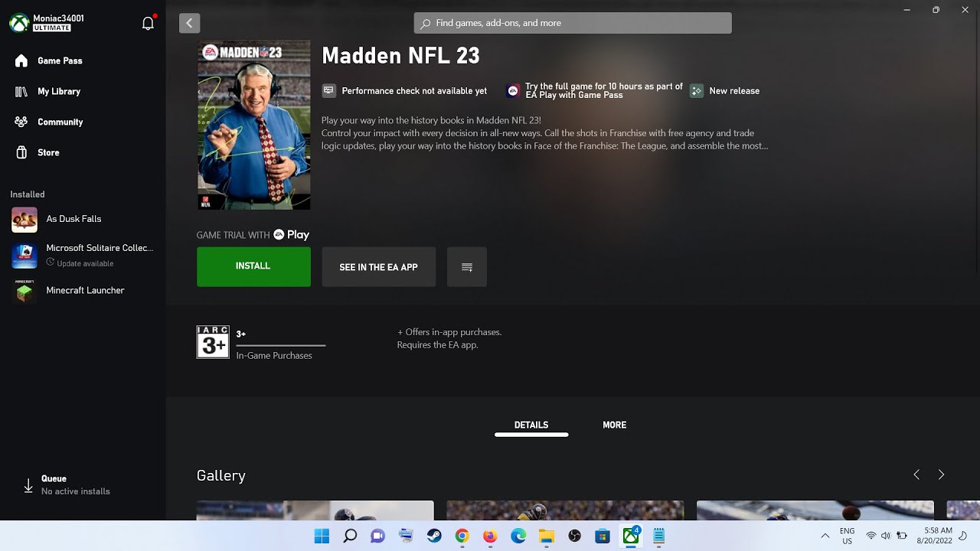The height and width of the screenshot is (551, 980).
Task: Open the first gallery screenshot
Action: (x=315, y=510)
